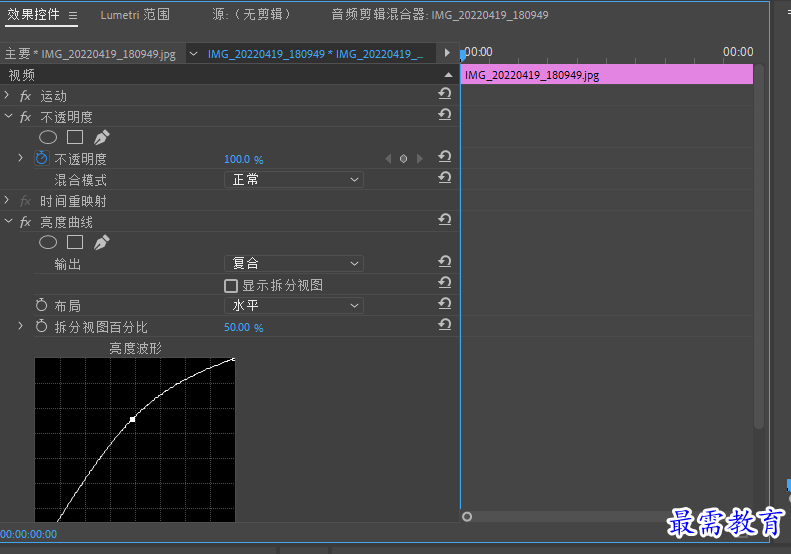Toggle 不透明度 animation stopwatch
791x554 pixels.
41,158
